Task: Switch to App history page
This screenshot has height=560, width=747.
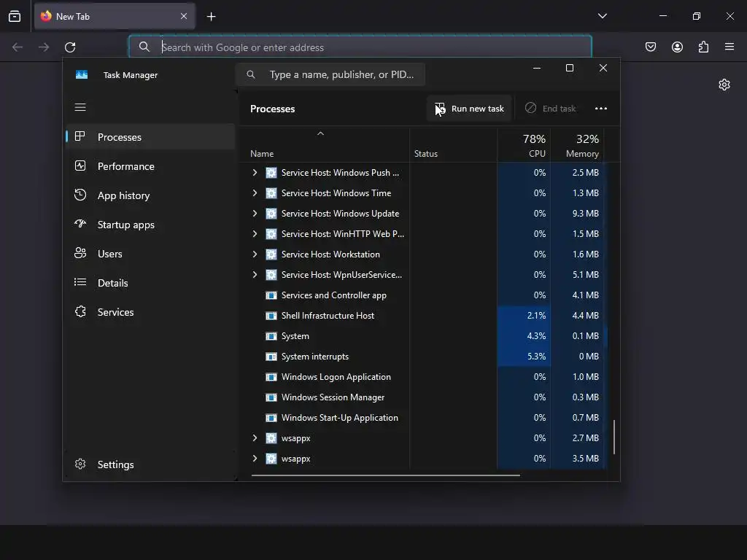Action: [x=150, y=195]
